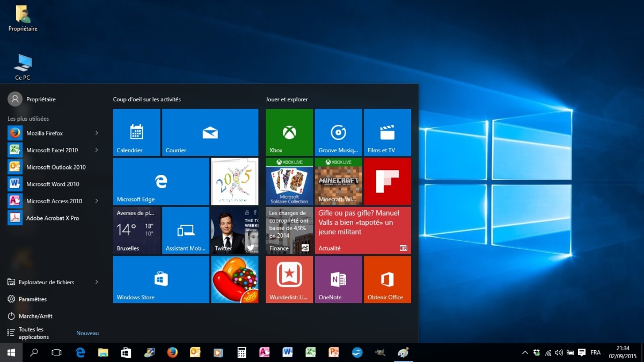644x362 pixels.
Task: Launch the Microsoft Edge tile
Action: 161,181
